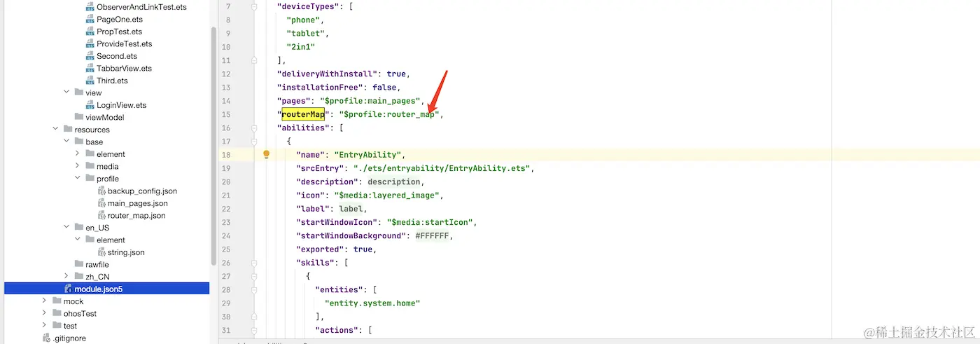Click line number 15 in the gutter
The height and width of the screenshot is (344, 980).
click(226, 114)
